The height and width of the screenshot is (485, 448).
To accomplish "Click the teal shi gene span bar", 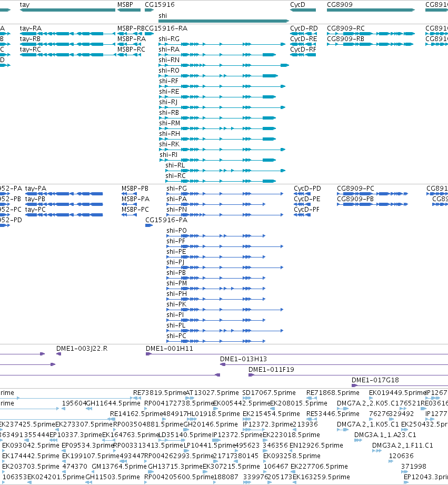I will point(224,21).
